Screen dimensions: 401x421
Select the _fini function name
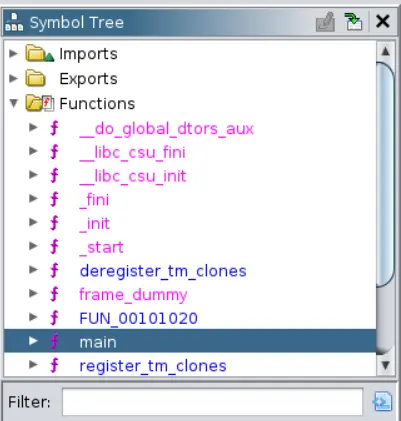[94, 200]
